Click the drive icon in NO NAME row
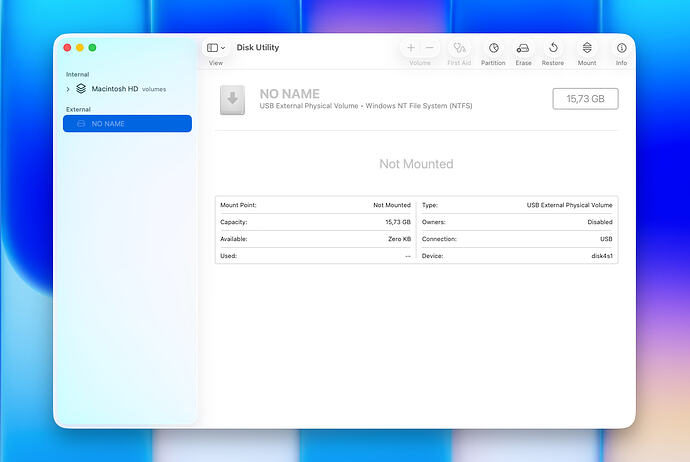Screen dimensions: 690x462 (81, 124)
